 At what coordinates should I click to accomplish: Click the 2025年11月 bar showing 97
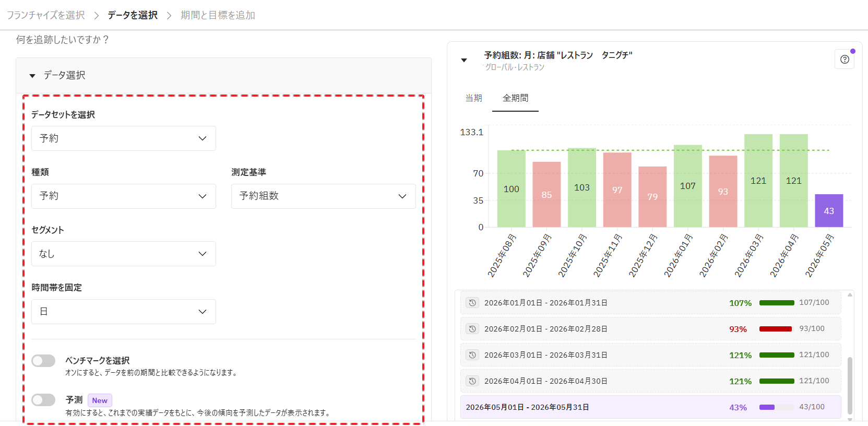tap(617, 190)
